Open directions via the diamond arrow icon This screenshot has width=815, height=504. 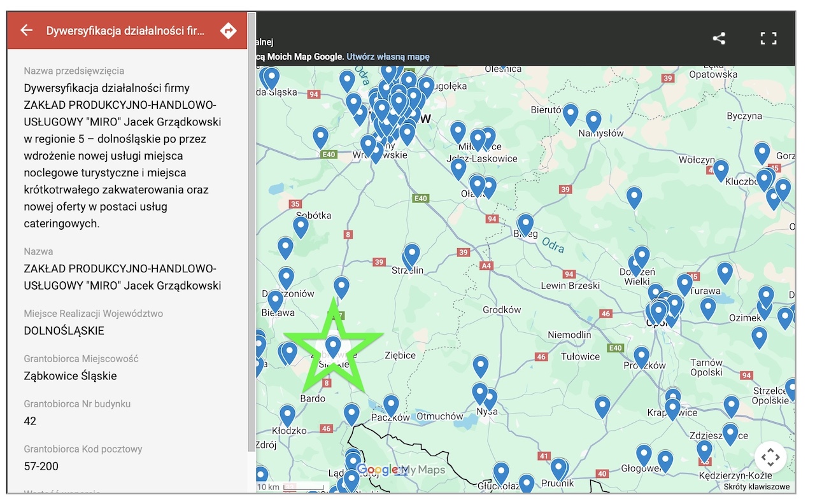228,30
